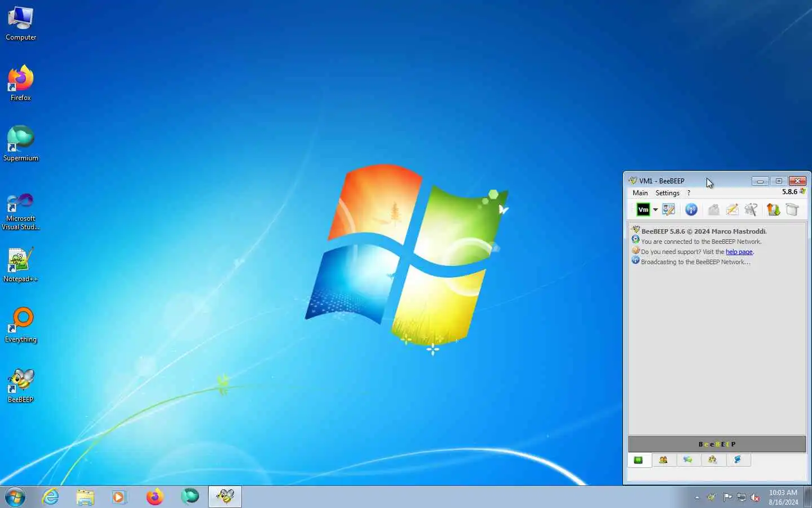This screenshot has height=508, width=812.
Task: Click the gray BeeBEEP banner bar
Action: click(x=717, y=444)
